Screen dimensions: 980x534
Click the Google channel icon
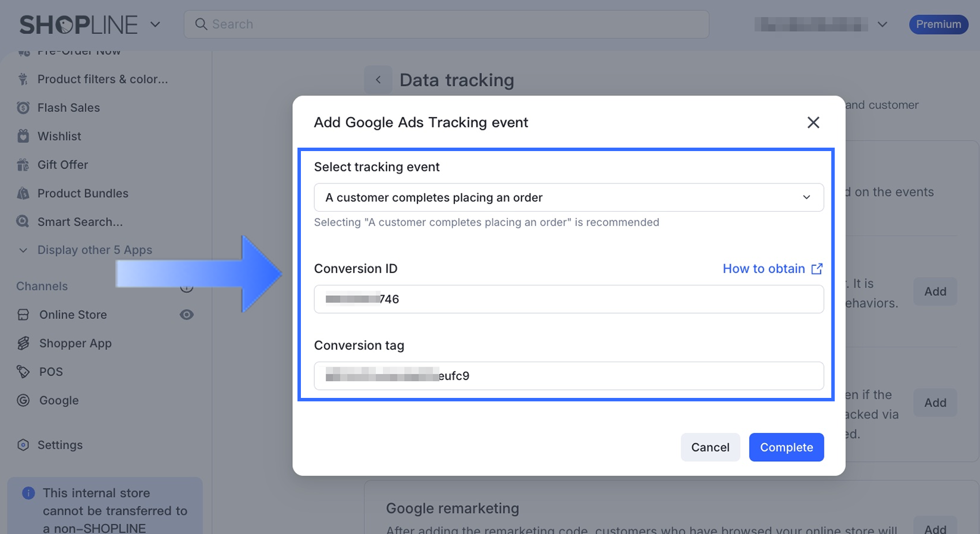(x=23, y=400)
